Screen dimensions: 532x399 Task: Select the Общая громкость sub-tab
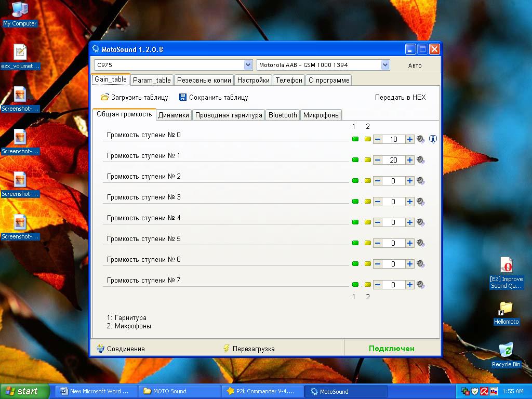124,114
